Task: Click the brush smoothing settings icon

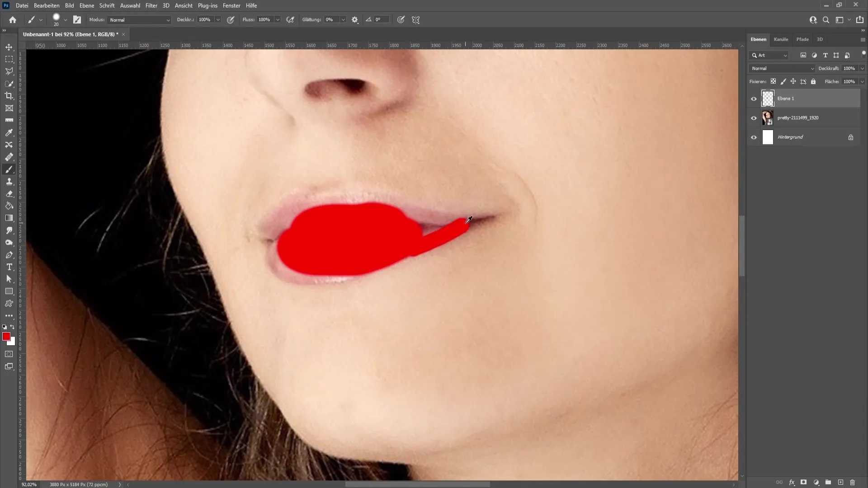Action: coord(355,20)
